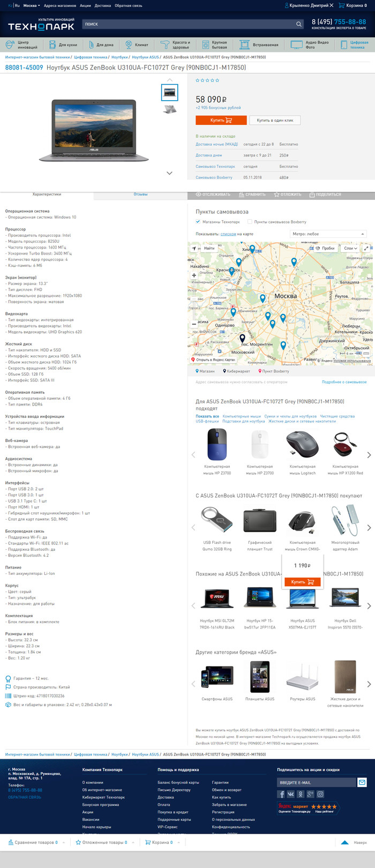This screenshot has width=375, height=868.
Task: Open Компьютерные мыши filter link
Action: (242, 416)
